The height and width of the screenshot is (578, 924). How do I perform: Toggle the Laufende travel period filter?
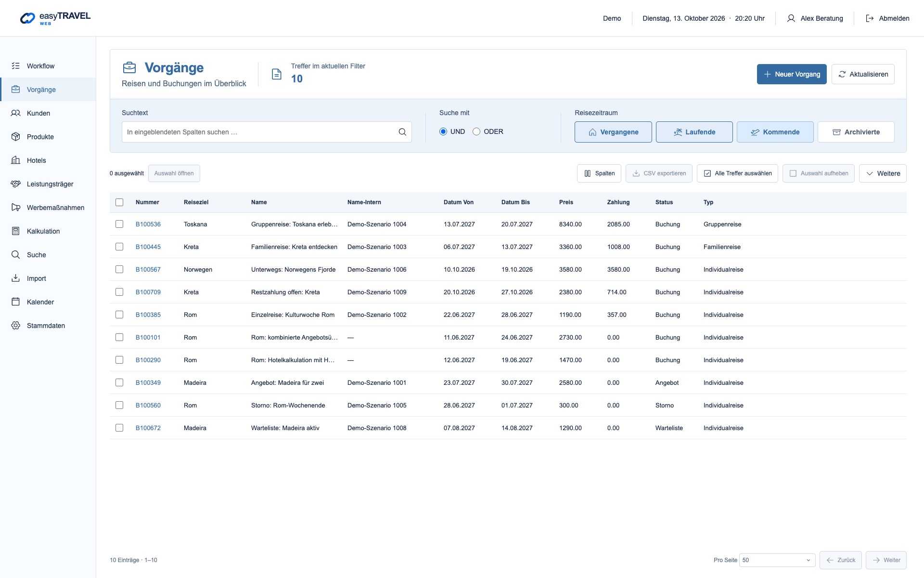pyautogui.click(x=694, y=132)
